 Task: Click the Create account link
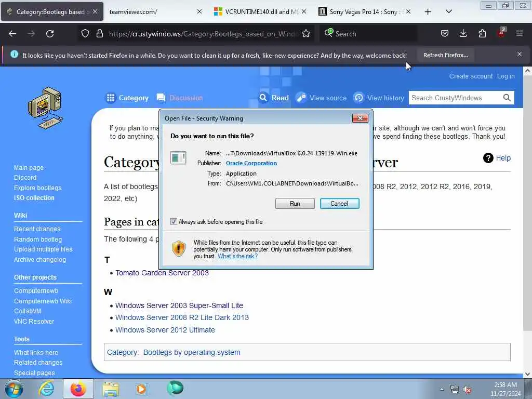pyautogui.click(x=471, y=76)
